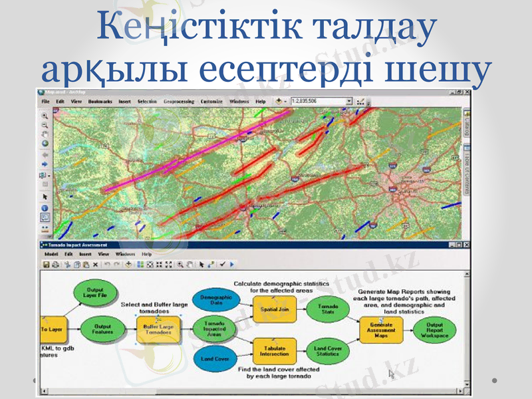Select the Zoom In tool
The height and width of the screenshot is (399, 532).
[x=45, y=117]
